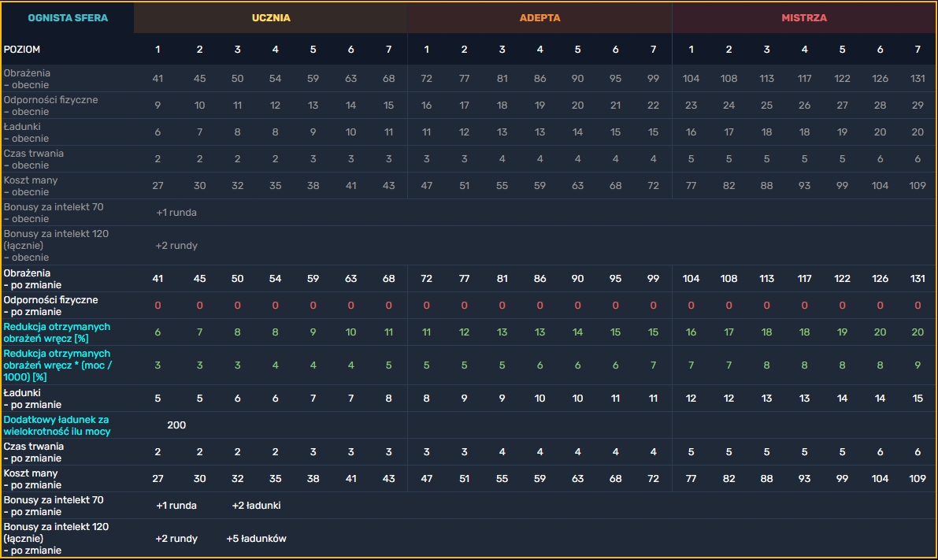Select 'Bonusy za intelekt 70 – po zmianie' label

click(54, 506)
